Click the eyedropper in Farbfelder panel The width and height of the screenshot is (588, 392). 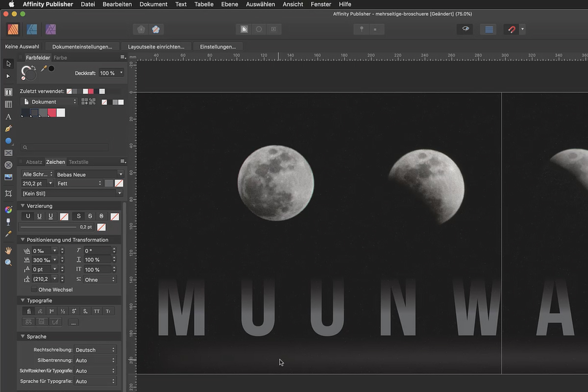[x=44, y=69]
